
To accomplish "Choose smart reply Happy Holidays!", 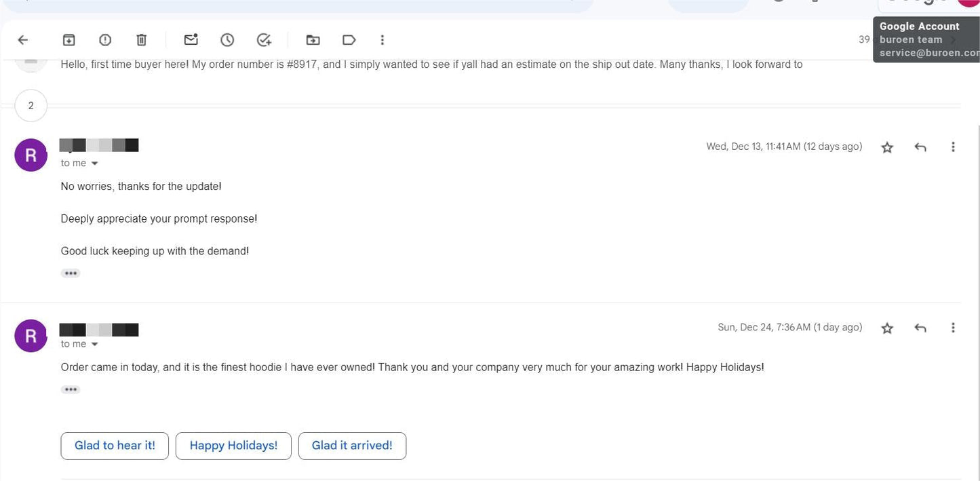I will (233, 446).
